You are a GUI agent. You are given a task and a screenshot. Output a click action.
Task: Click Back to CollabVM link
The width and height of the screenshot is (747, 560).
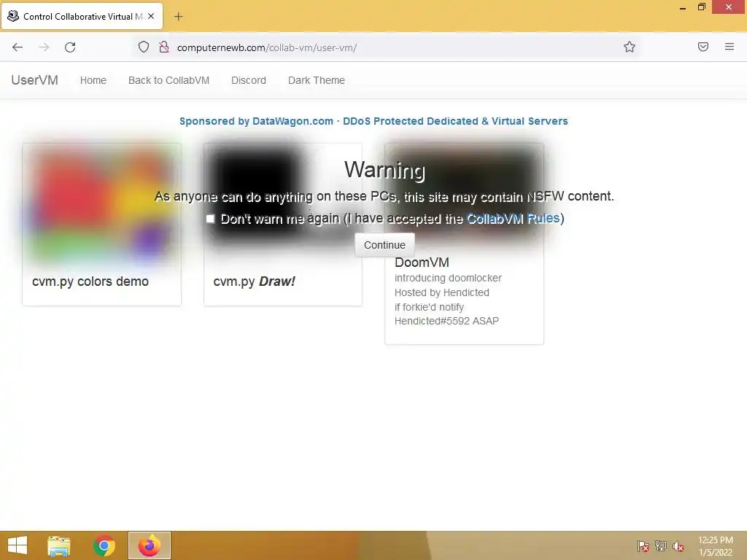(x=169, y=80)
